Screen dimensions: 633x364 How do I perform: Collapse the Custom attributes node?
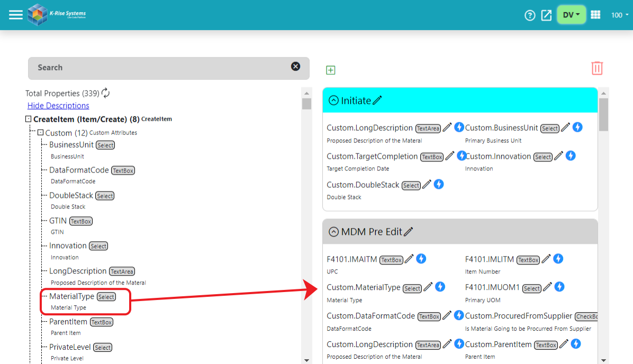click(41, 133)
